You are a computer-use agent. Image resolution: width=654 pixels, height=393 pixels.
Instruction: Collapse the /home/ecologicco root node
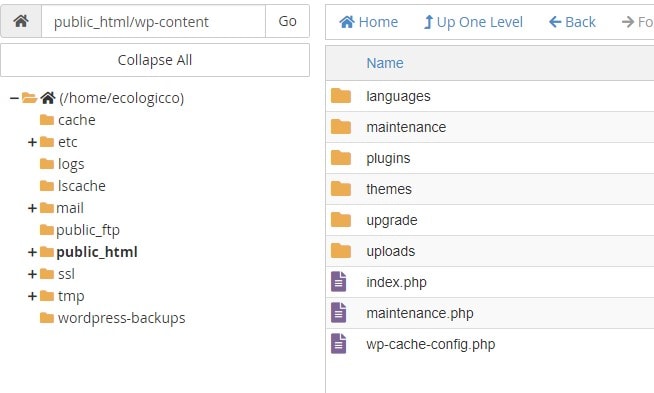pyautogui.click(x=14, y=98)
